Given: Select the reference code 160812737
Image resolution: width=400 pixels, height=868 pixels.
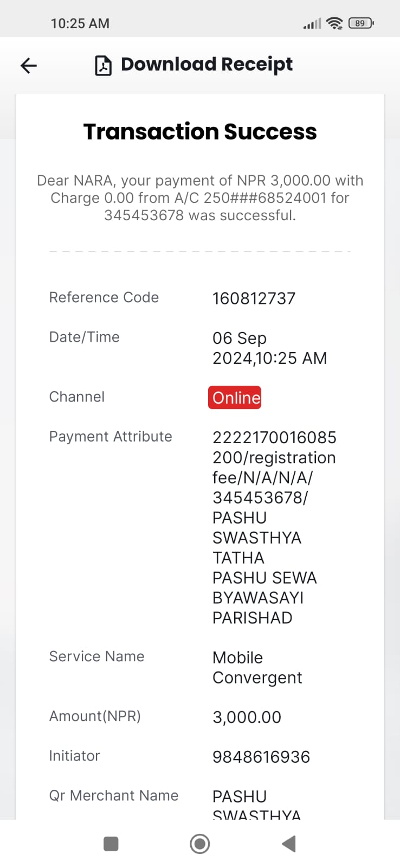Looking at the screenshot, I should click(x=254, y=298).
